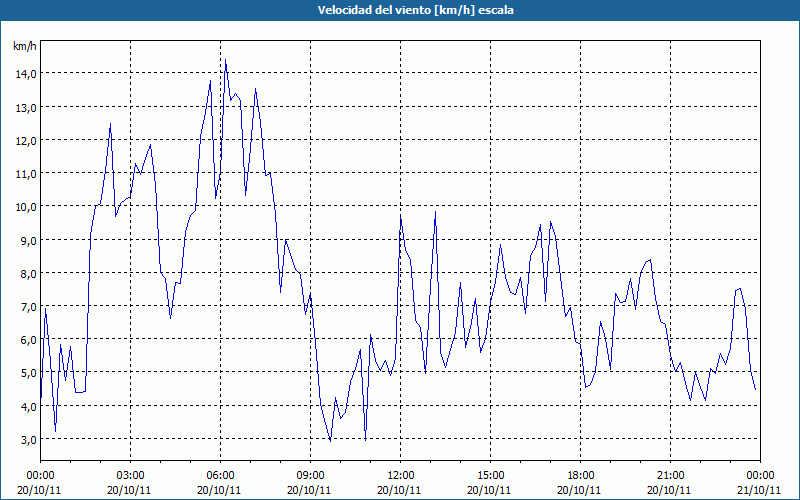800x500 pixels.
Task: Click the chart title 'Velocidad del viento [km/h] escala'
Action: [x=415, y=10]
